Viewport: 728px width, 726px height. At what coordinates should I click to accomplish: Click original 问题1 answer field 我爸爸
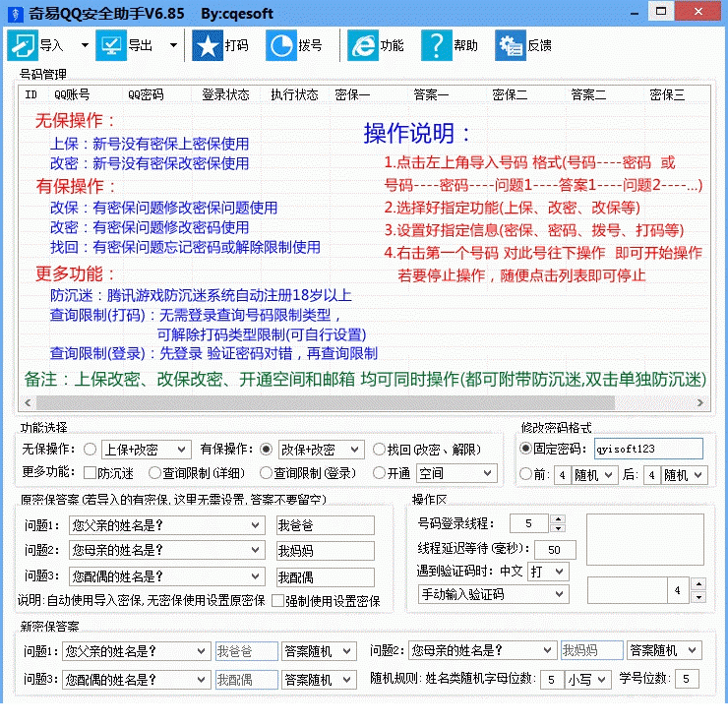325,525
